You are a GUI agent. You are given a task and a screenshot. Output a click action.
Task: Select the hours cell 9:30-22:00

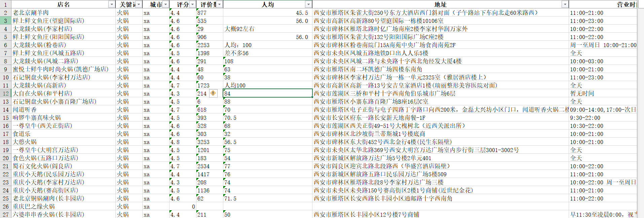(x=603, y=118)
